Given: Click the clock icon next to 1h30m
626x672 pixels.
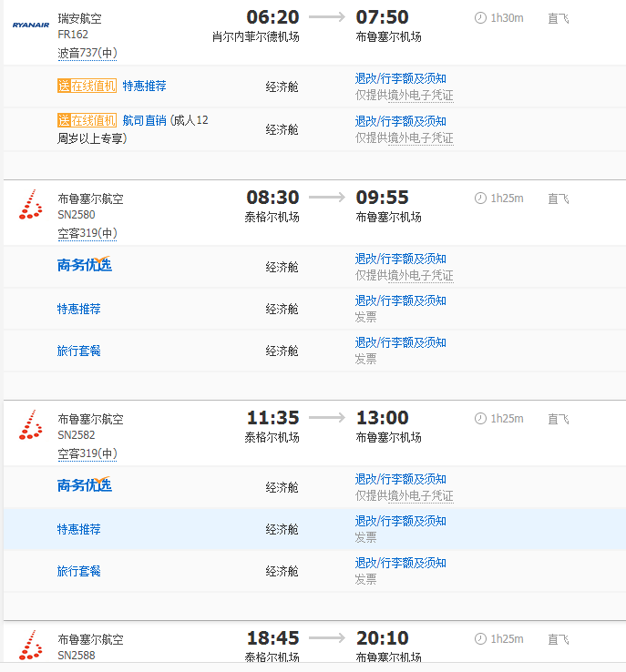Looking at the screenshot, I should tap(480, 17).
